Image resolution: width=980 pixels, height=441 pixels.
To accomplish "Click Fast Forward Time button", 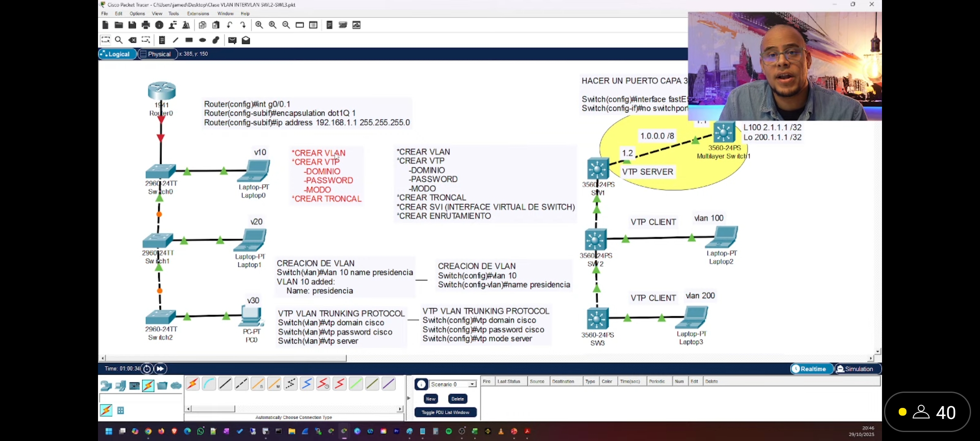I will 160,369.
